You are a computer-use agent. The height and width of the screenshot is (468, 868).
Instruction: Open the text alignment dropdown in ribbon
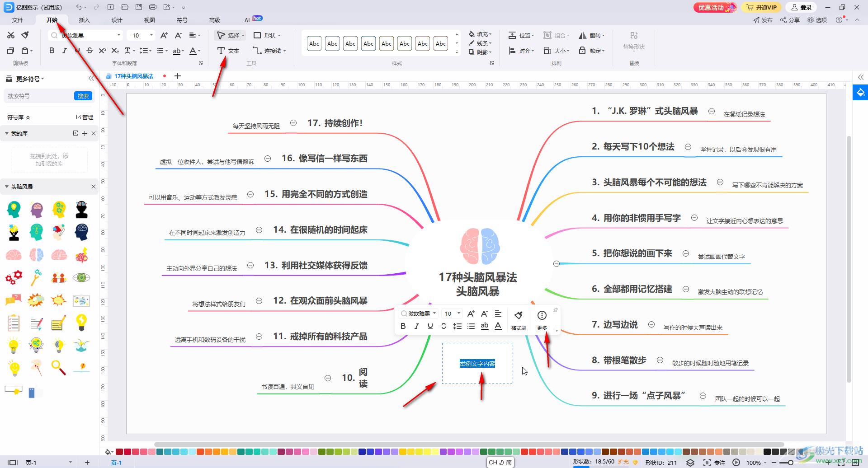coord(194,35)
